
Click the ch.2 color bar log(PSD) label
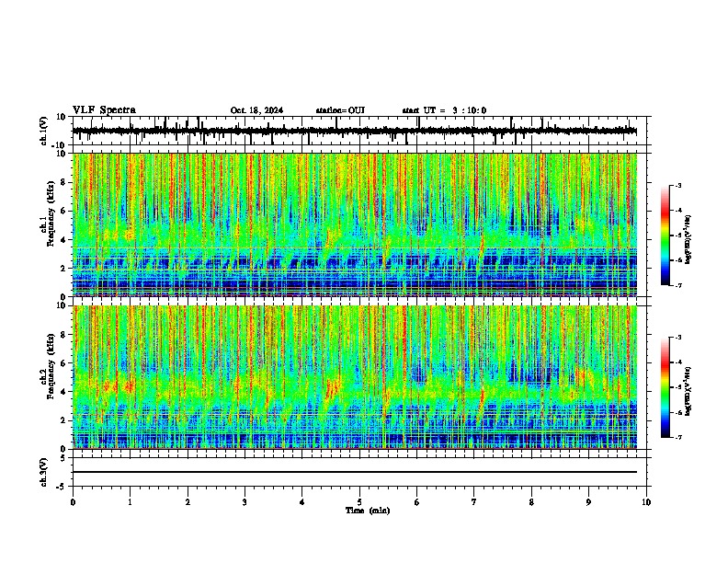tap(688, 391)
